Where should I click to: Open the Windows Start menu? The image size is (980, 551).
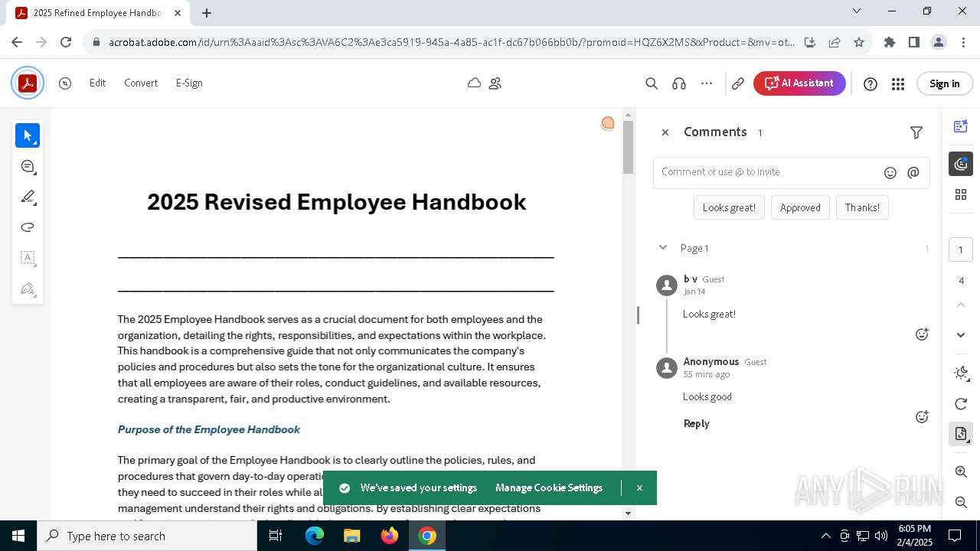pos(18,536)
